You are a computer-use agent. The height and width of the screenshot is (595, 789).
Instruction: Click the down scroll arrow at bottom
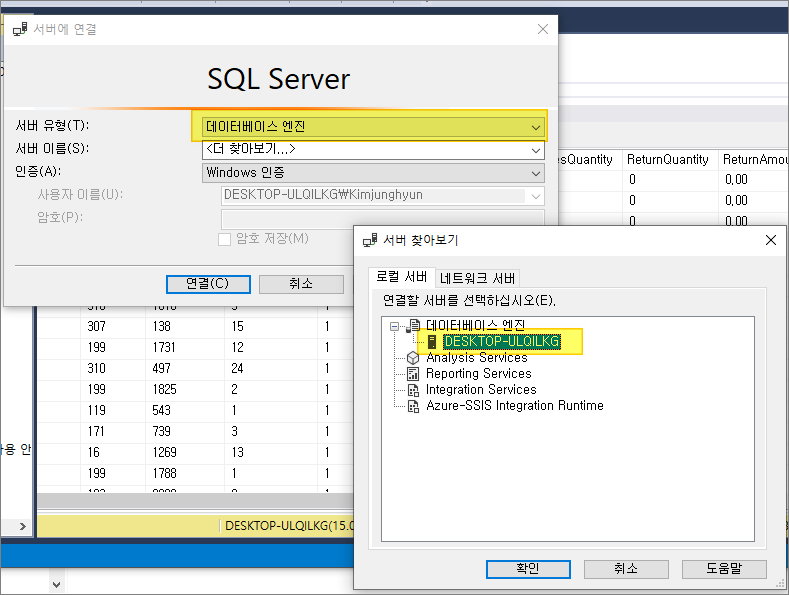(56, 584)
